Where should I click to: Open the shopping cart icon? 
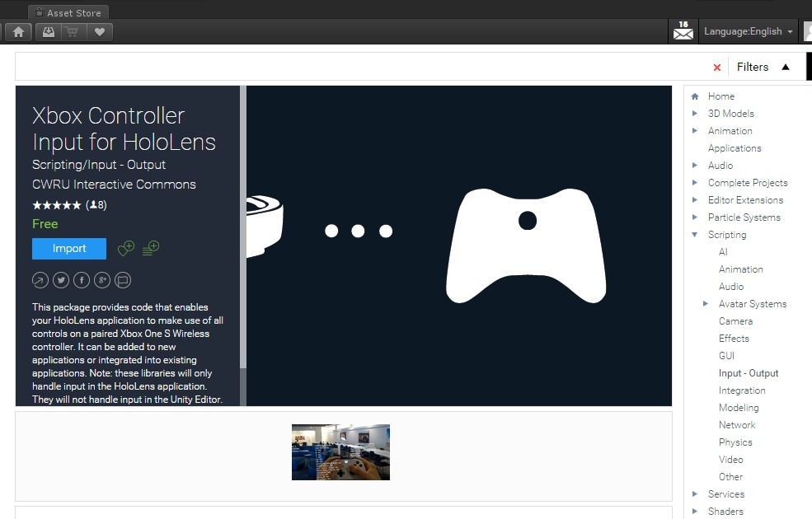pos(73,32)
